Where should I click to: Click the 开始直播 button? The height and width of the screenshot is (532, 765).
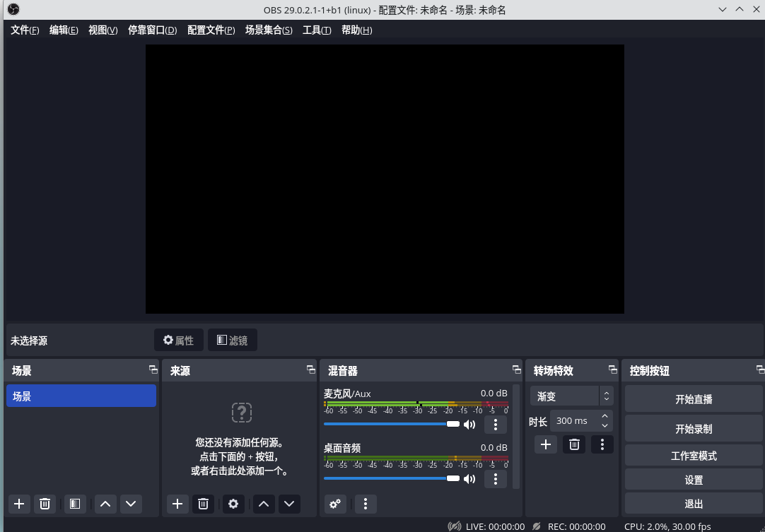point(694,399)
